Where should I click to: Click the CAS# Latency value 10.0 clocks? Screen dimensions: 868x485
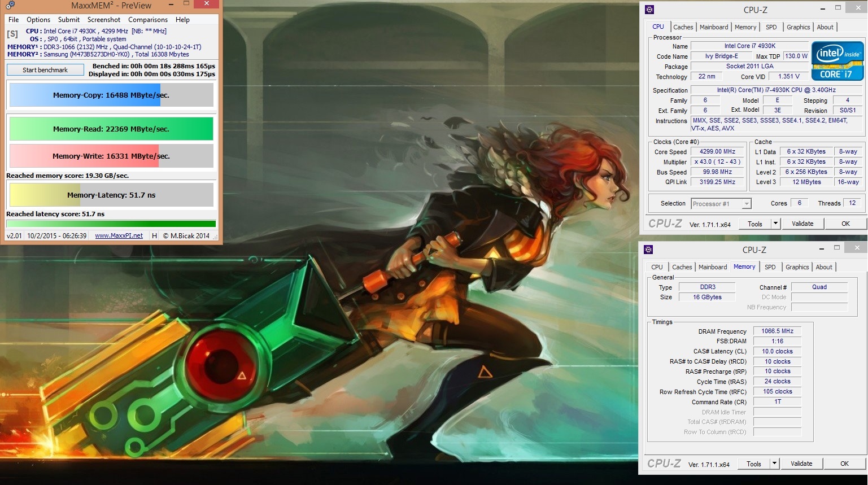(x=778, y=351)
